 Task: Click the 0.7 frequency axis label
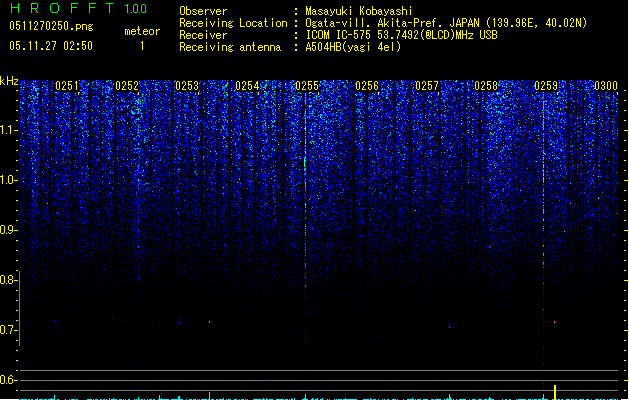pyautogui.click(x=9, y=330)
